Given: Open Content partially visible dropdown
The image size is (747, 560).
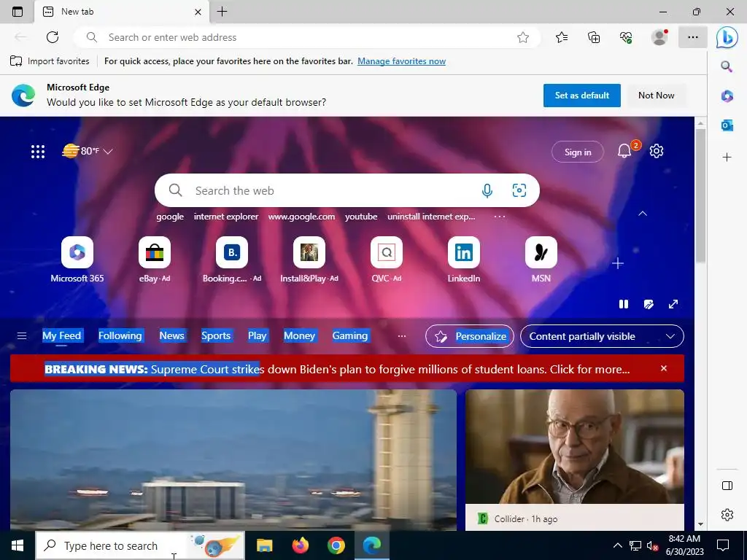Looking at the screenshot, I should (602, 336).
